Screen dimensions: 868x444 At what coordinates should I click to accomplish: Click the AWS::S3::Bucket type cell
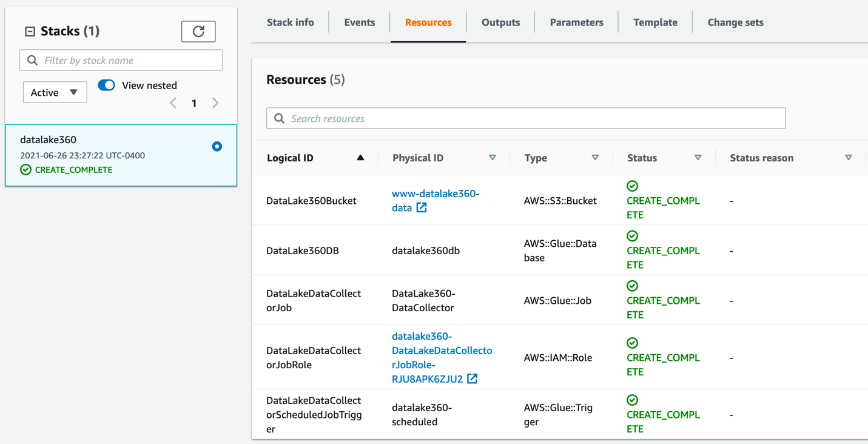coord(560,201)
